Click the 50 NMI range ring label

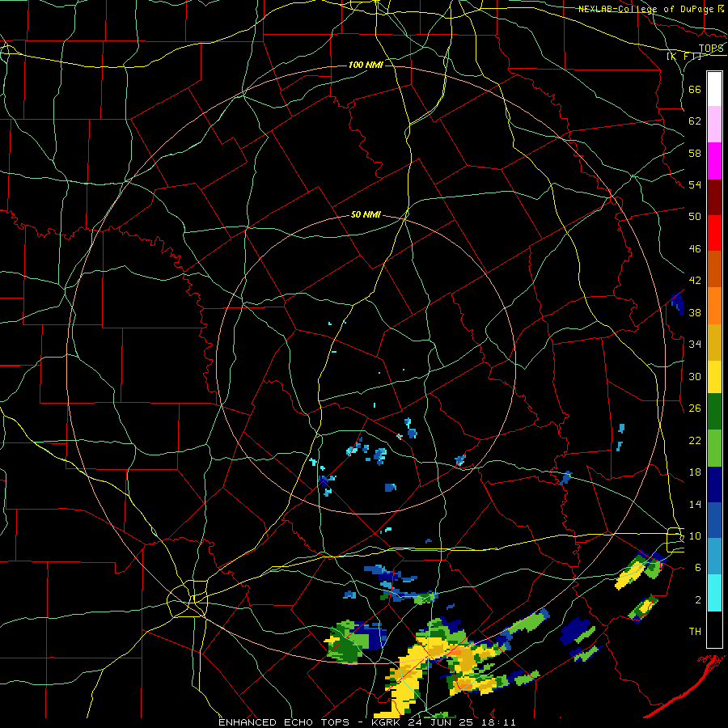[x=366, y=214]
